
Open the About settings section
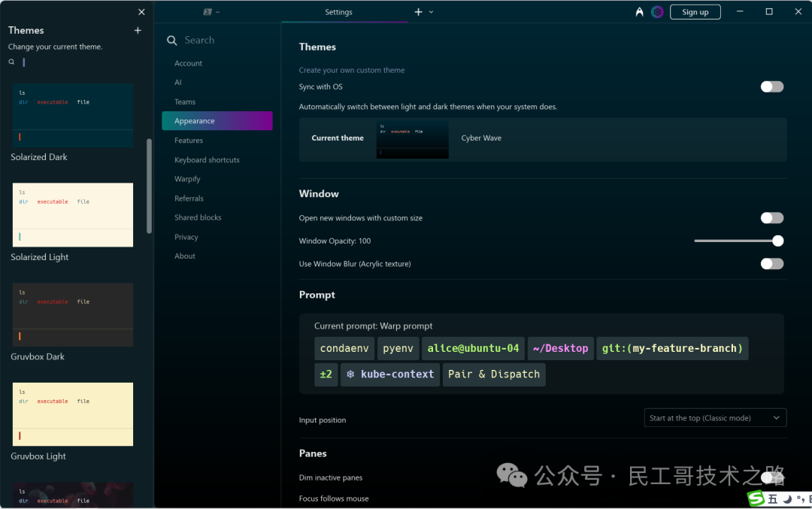point(185,256)
